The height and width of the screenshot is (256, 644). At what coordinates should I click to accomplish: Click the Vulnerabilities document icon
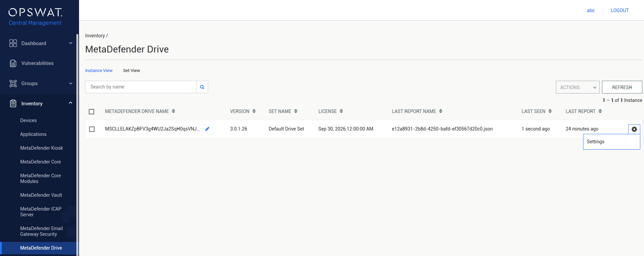tap(13, 63)
